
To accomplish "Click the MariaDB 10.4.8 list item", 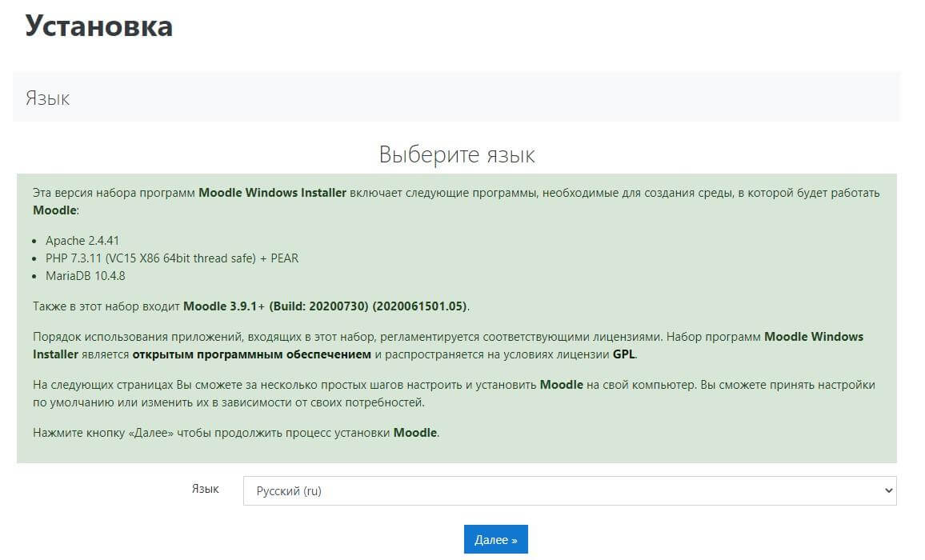I will pyautogui.click(x=86, y=275).
